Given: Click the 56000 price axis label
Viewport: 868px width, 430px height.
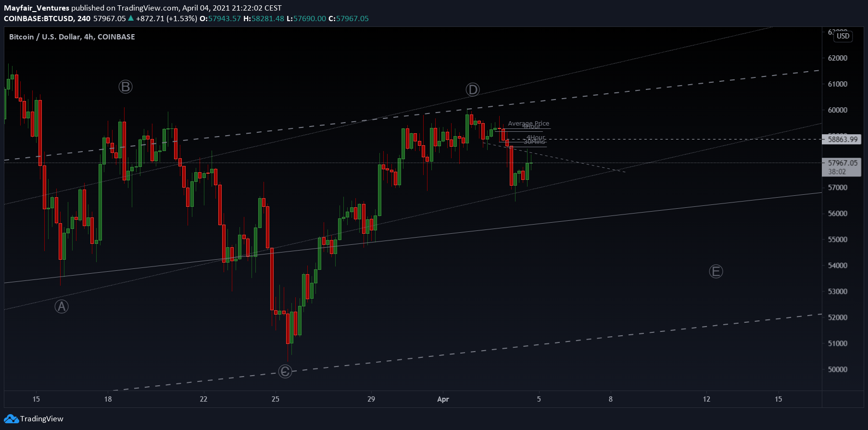Looking at the screenshot, I should click(x=838, y=214).
